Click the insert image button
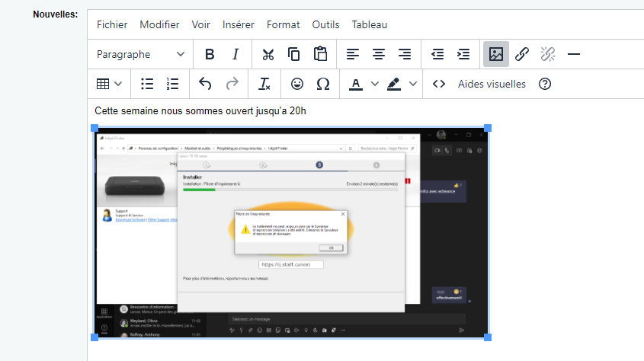 click(x=496, y=54)
